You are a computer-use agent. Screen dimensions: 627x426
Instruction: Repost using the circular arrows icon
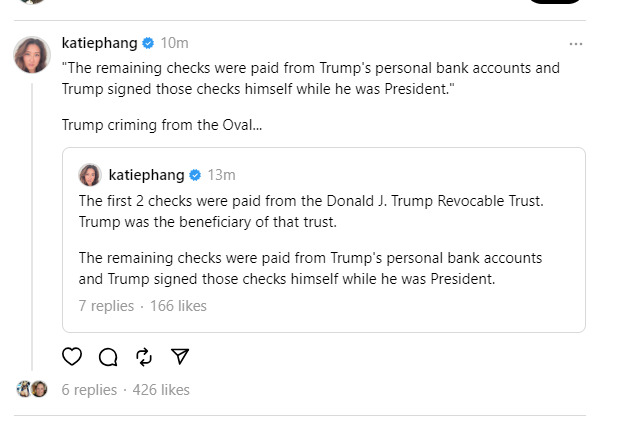click(144, 357)
